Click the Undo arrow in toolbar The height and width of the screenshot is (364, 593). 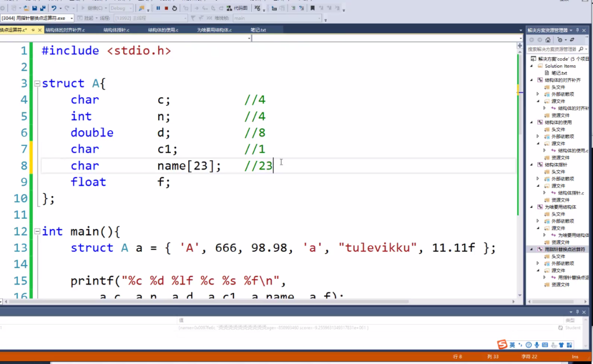(x=54, y=8)
